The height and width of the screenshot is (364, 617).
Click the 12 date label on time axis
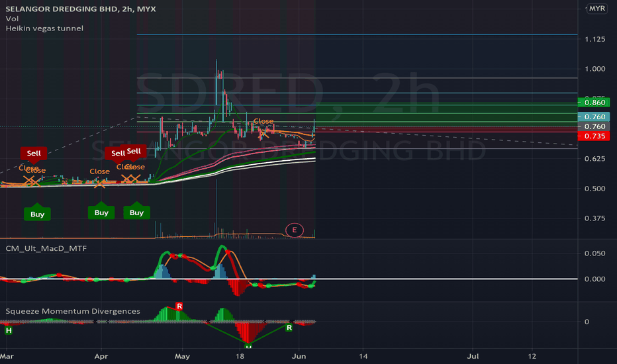[532, 356]
